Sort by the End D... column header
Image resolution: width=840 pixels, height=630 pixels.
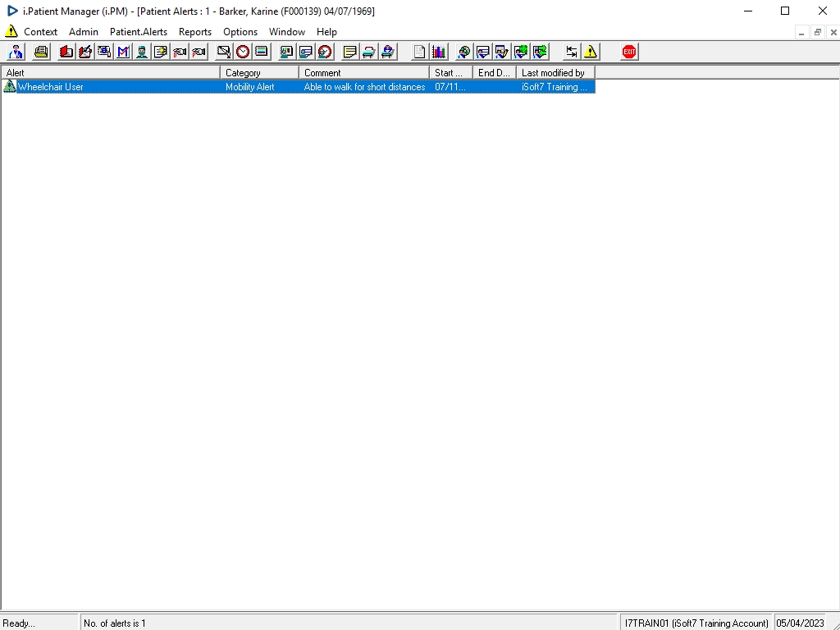tap(494, 73)
